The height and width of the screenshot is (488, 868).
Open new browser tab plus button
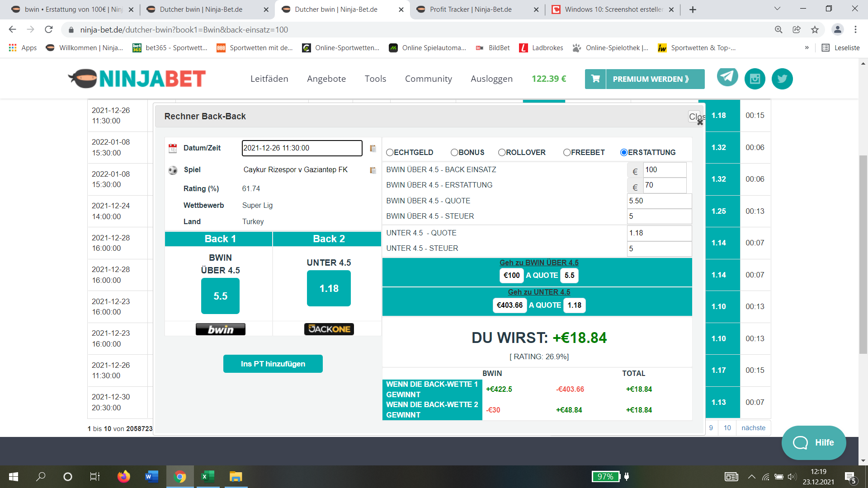pyautogui.click(x=693, y=9)
